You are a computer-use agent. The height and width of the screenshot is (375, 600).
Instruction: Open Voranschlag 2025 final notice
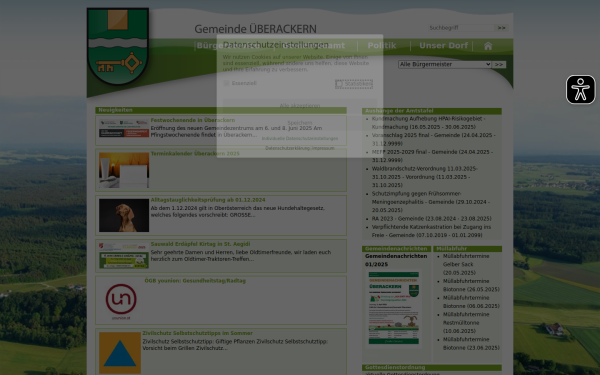[434, 139]
